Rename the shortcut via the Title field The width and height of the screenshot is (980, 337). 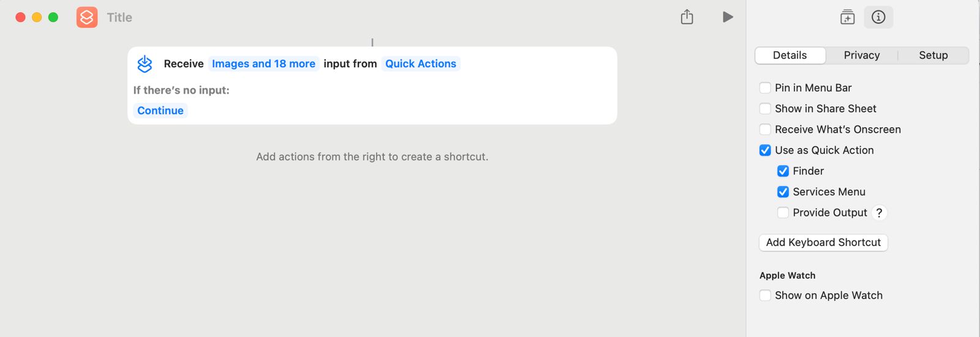(120, 18)
